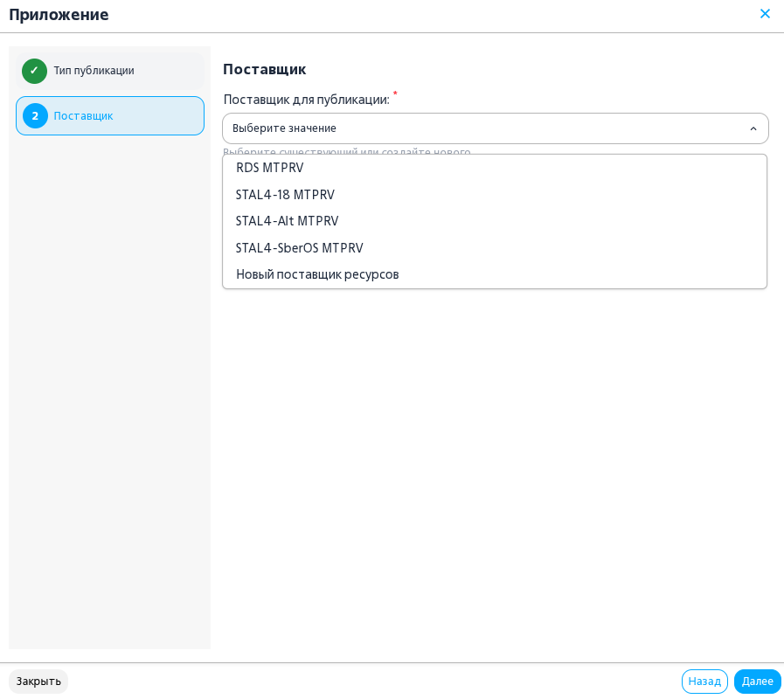The height and width of the screenshot is (699, 784).
Task: Click the 'Поставщик для публикации:' field label
Action: [x=306, y=100]
